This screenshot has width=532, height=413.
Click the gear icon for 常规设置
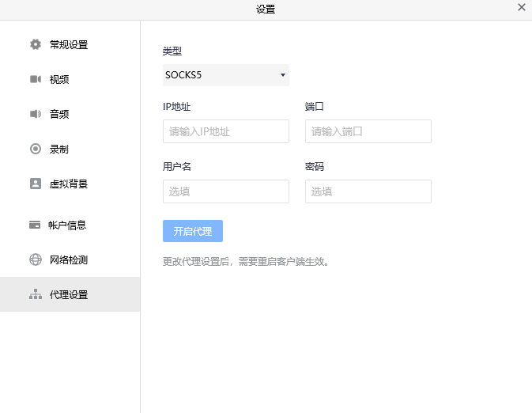click(35, 44)
